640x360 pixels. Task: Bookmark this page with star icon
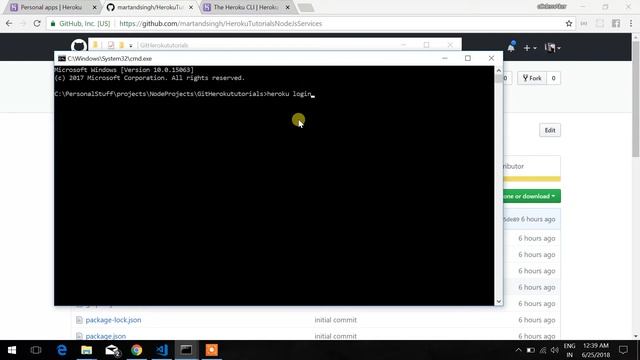click(569, 24)
